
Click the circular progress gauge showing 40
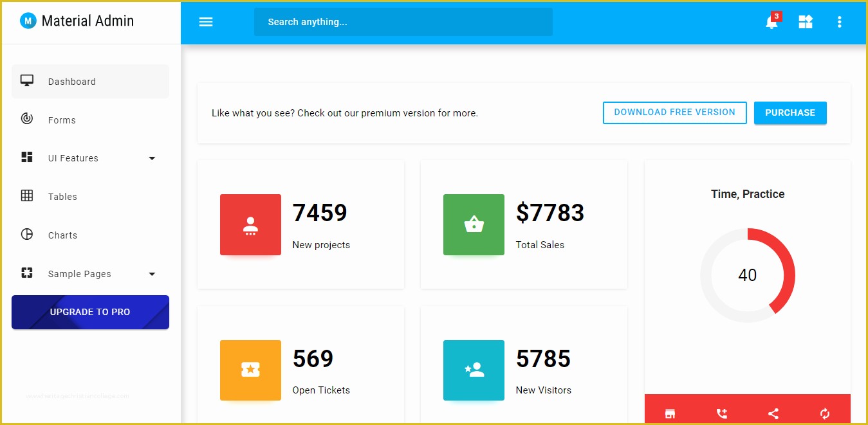(x=748, y=275)
